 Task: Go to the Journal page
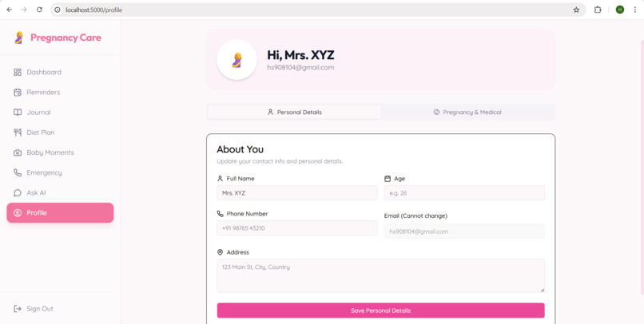[x=60, y=113]
